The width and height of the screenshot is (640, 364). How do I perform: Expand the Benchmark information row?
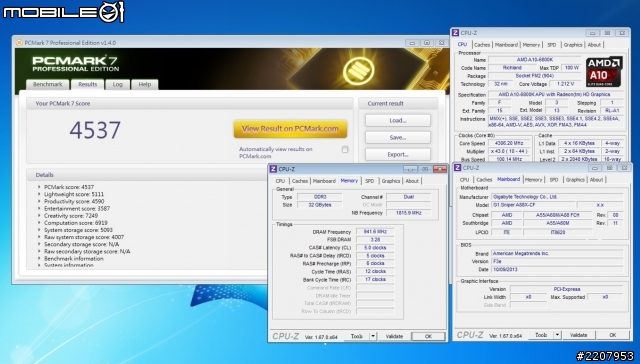click(x=39, y=259)
